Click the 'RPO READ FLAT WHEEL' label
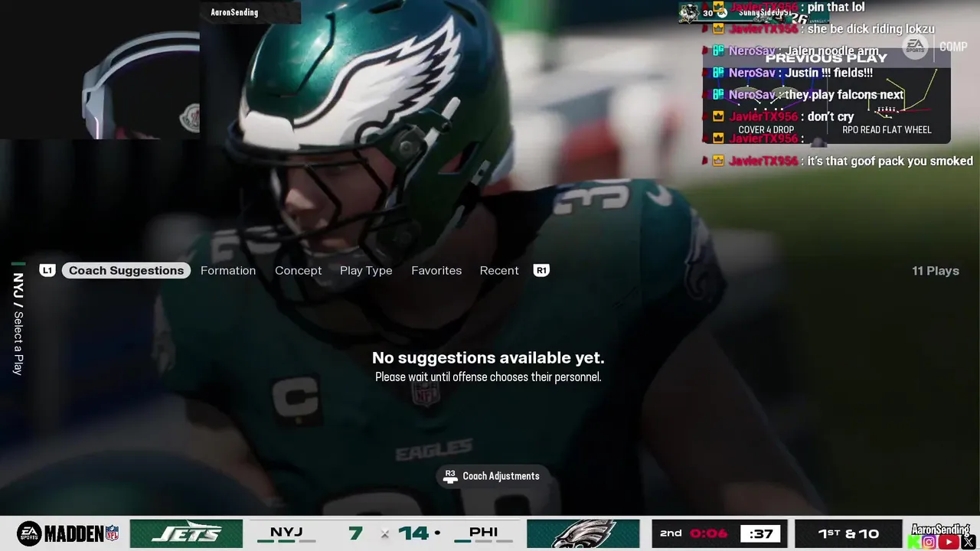 [887, 129]
